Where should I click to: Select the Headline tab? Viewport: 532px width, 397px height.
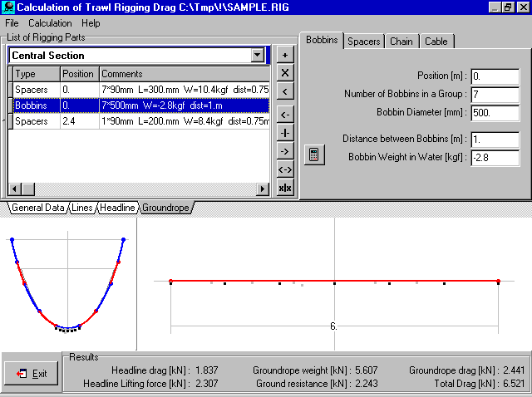pyautogui.click(x=116, y=208)
